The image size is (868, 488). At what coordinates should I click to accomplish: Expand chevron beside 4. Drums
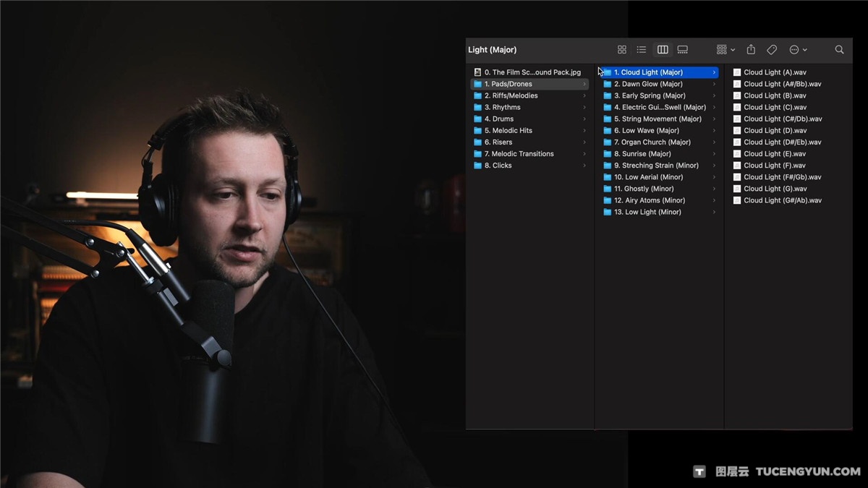click(584, 119)
